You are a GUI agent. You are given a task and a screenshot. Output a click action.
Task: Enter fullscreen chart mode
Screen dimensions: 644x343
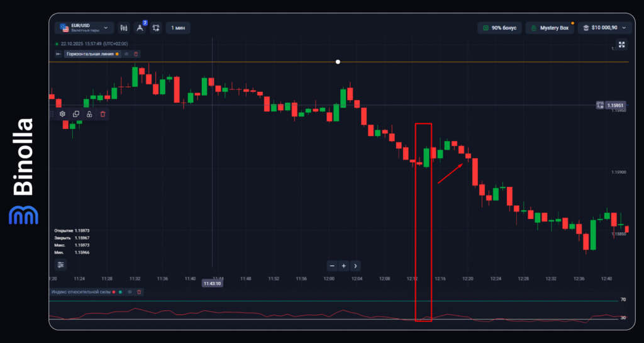click(621, 44)
